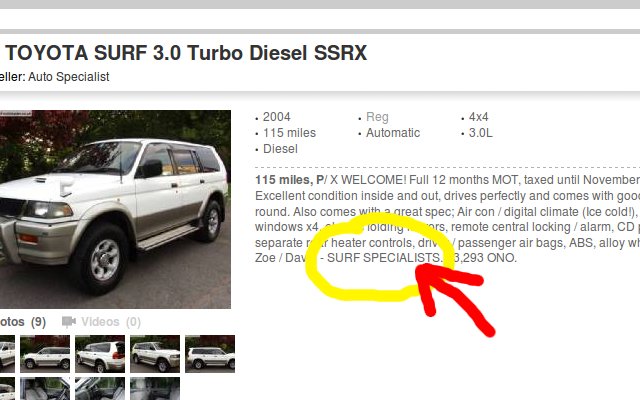Click the Automatic transmission spec
This screenshot has height=400, width=640.
click(393, 133)
